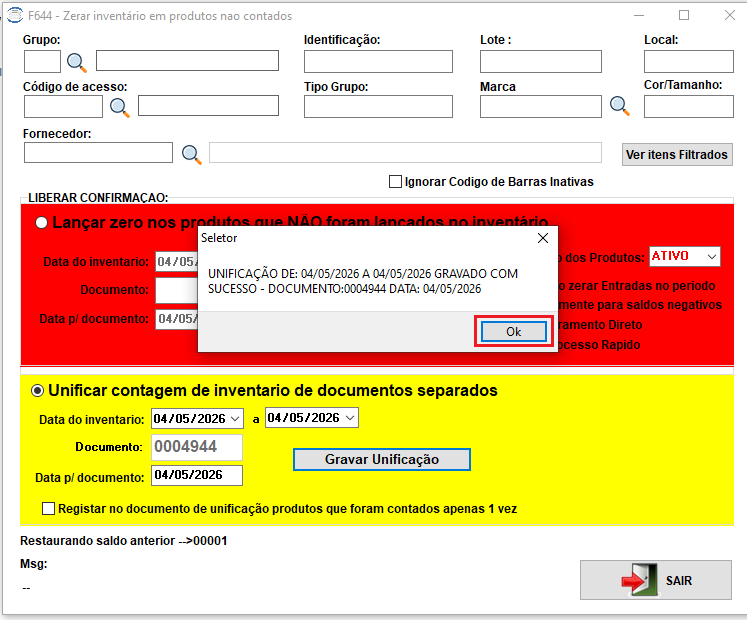The height and width of the screenshot is (620, 747).
Task: Click Ok in the Seletor dialog
Action: click(514, 332)
